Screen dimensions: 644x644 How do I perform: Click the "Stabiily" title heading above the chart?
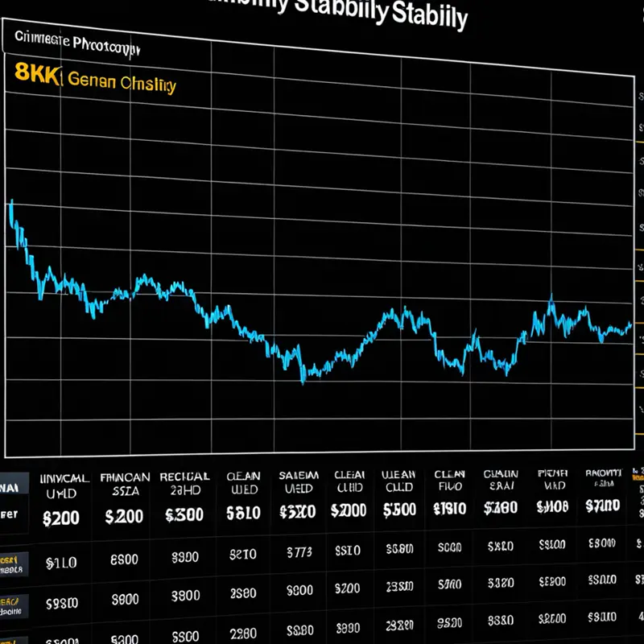tap(429, 15)
